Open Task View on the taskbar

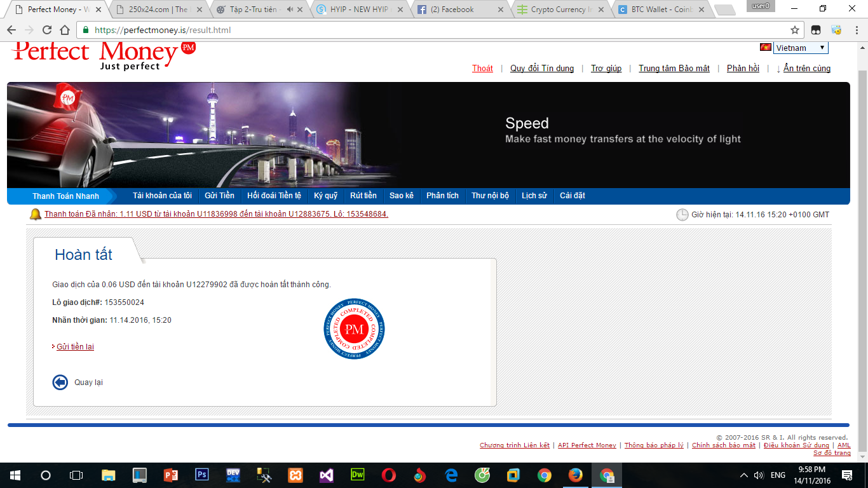76,475
